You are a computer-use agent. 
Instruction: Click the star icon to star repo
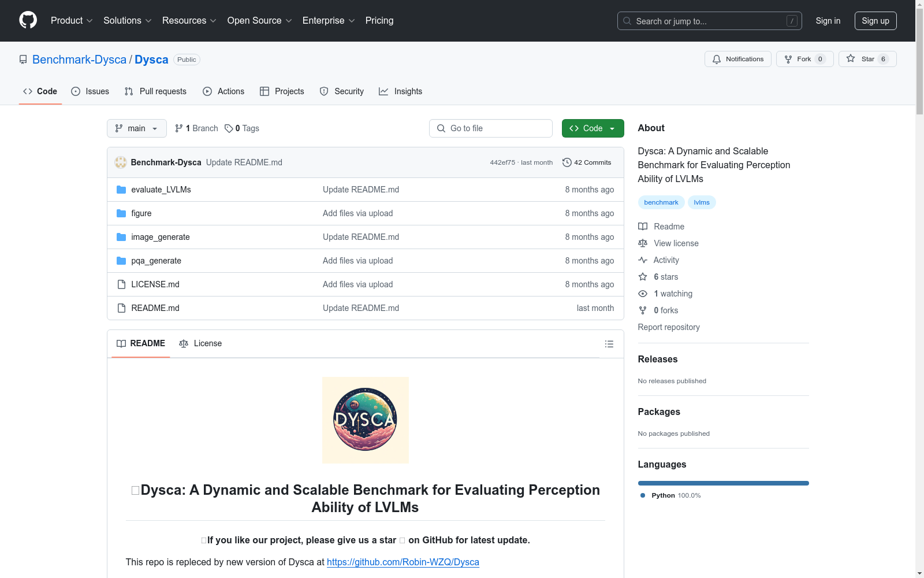851,58
